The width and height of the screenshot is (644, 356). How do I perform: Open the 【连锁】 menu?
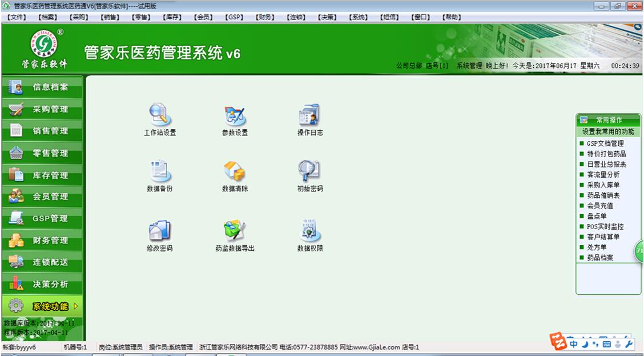coord(296,17)
